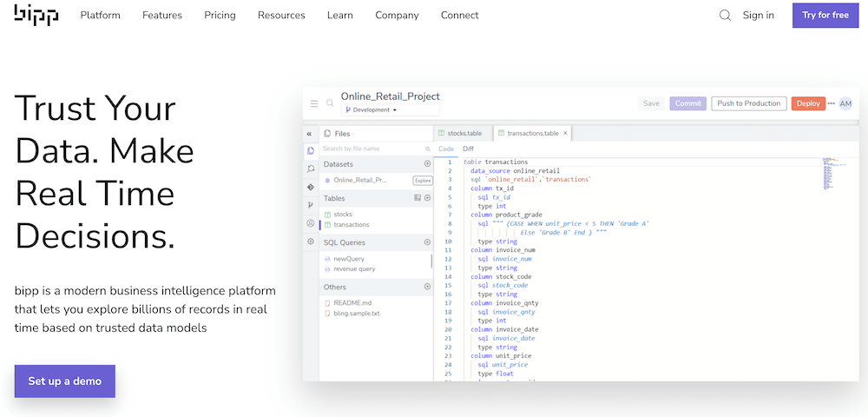Screen dimensions: 868x417
Task: Open the revenue query item
Action: coord(354,269)
